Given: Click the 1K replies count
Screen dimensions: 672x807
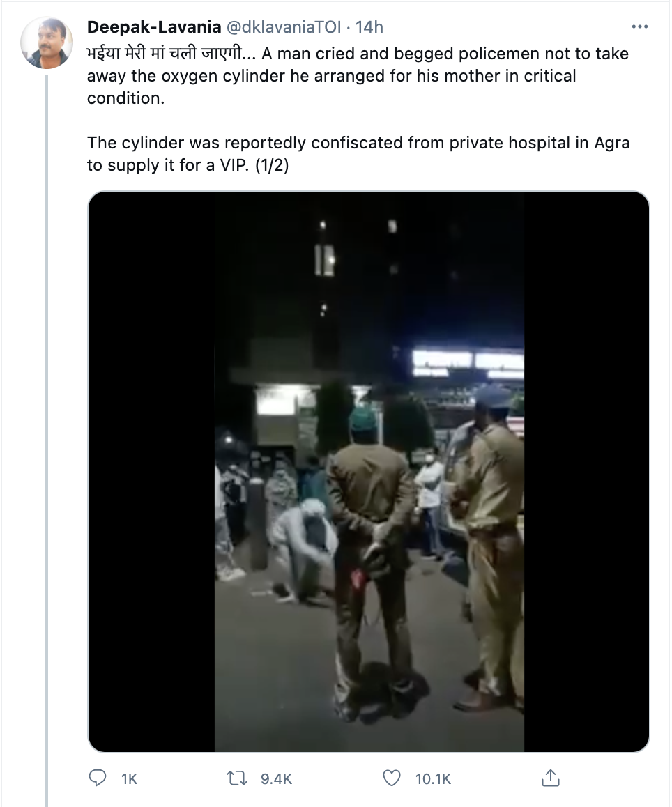Looking at the screenshot, I should point(130,778).
